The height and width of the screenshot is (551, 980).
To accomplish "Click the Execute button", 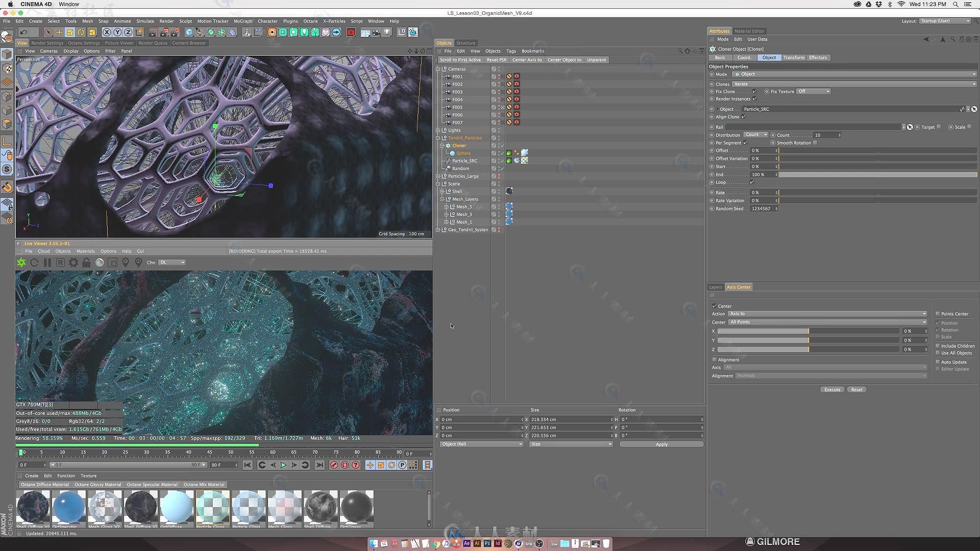I will (x=832, y=389).
